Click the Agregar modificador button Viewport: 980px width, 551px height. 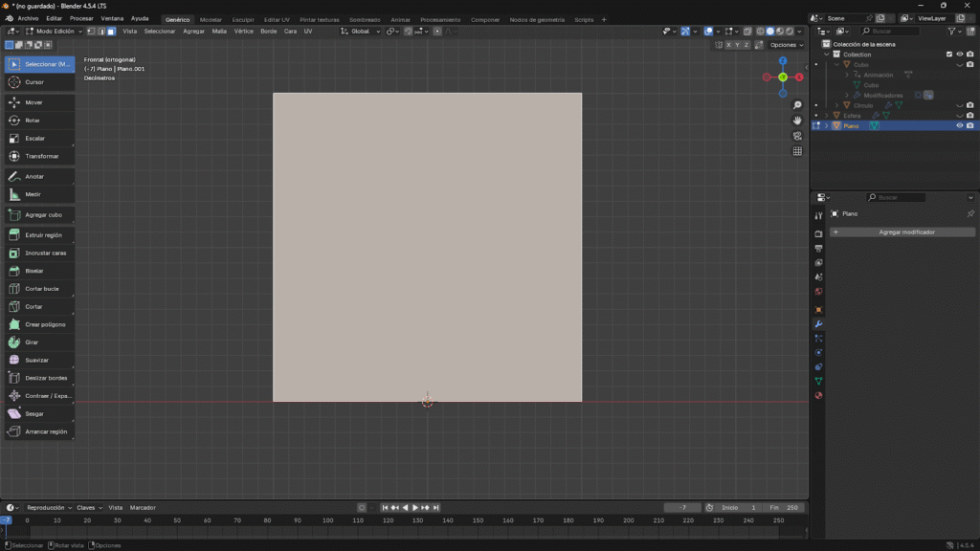[905, 232]
